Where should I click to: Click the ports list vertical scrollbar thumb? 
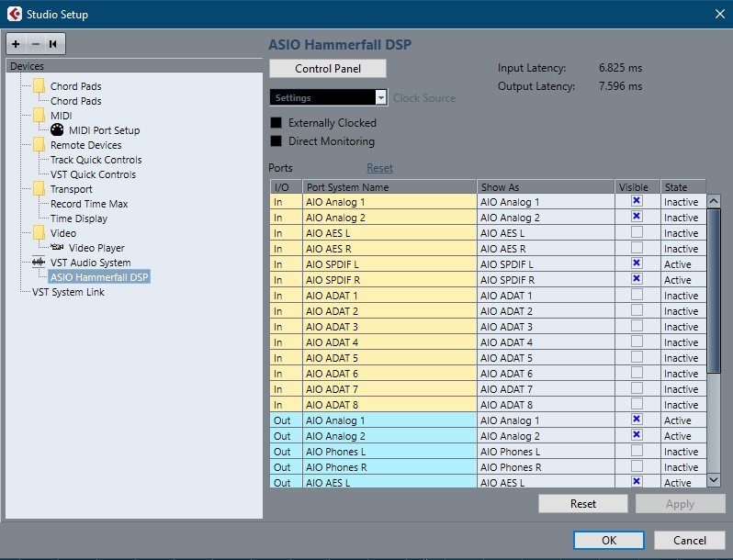714,291
